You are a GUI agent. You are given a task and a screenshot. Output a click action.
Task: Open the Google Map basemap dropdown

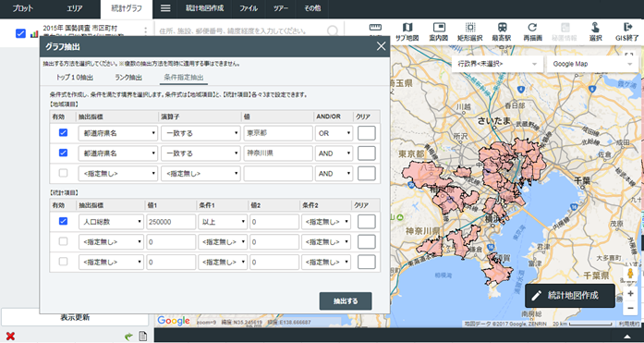pos(592,64)
